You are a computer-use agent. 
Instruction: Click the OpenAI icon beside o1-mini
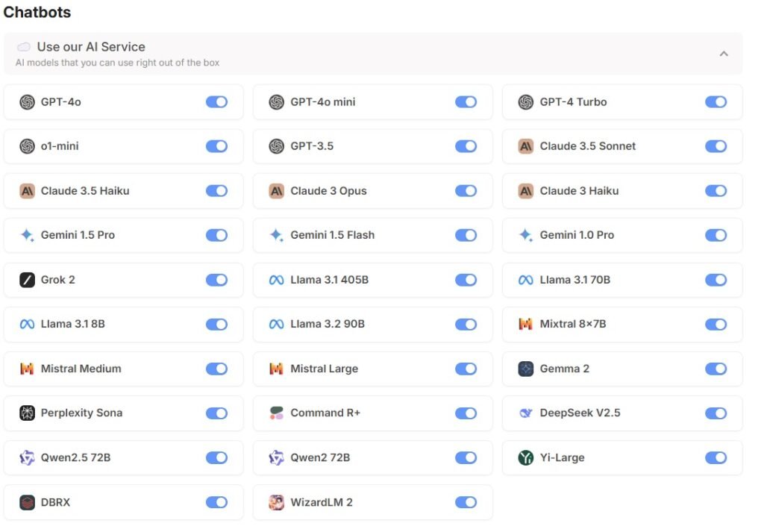pyautogui.click(x=28, y=146)
